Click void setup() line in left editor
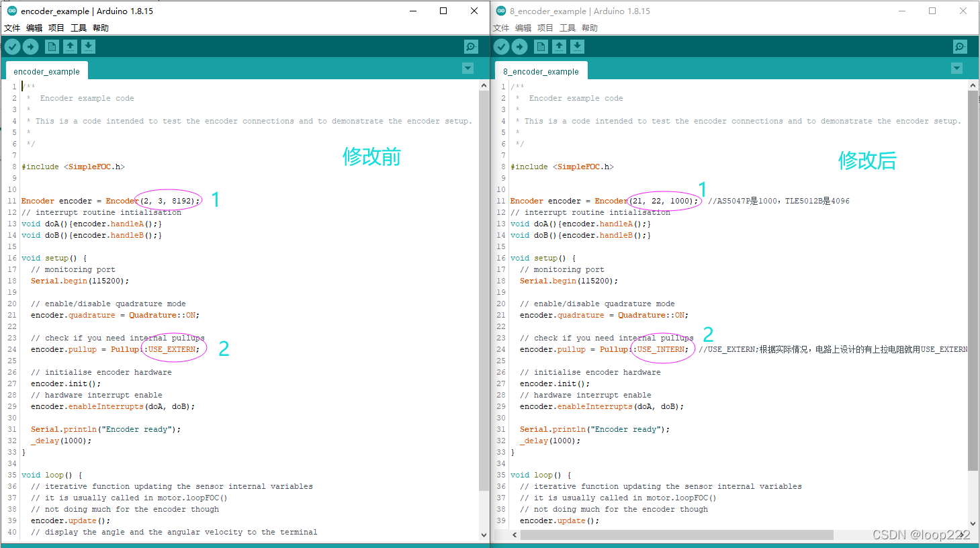980x548 pixels. tap(54, 258)
